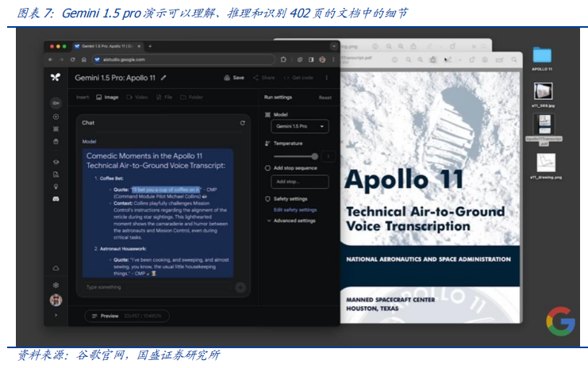Click the Get code button
This screenshot has width=588, height=368.
click(298, 78)
